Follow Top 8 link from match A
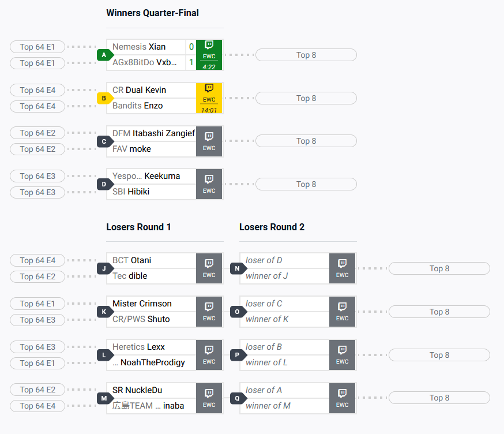The width and height of the screenshot is (504, 434). [306, 55]
